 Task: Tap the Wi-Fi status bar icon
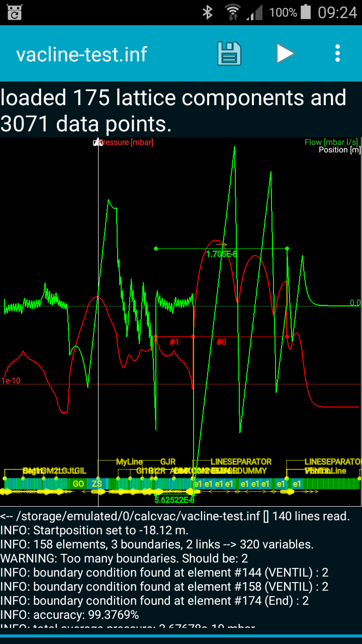(232, 13)
